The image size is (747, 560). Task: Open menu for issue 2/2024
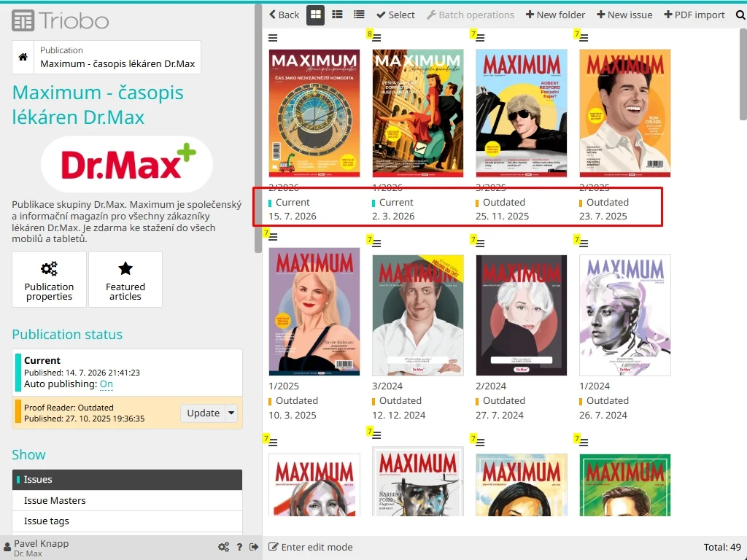point(480,244)
